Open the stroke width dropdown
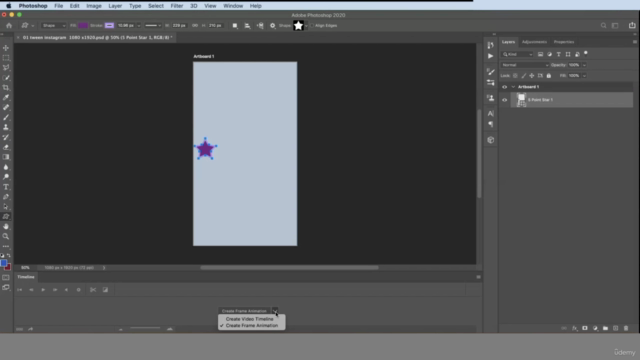The image size is (640, 360). (x=139, y=25)
